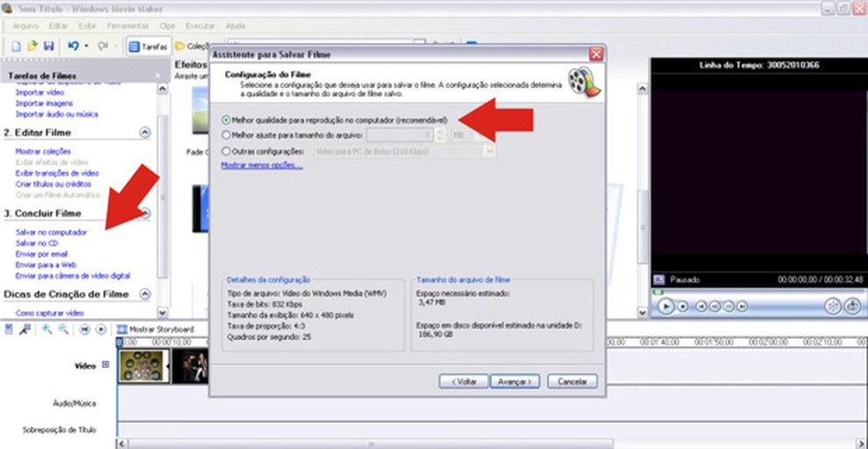Rewind the timeline to the start
Screen dimensions: 868x449
click(85, 329)
